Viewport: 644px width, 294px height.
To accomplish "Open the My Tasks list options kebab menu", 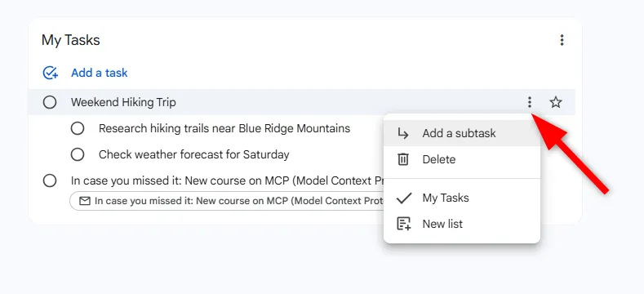I will point(562,40).
